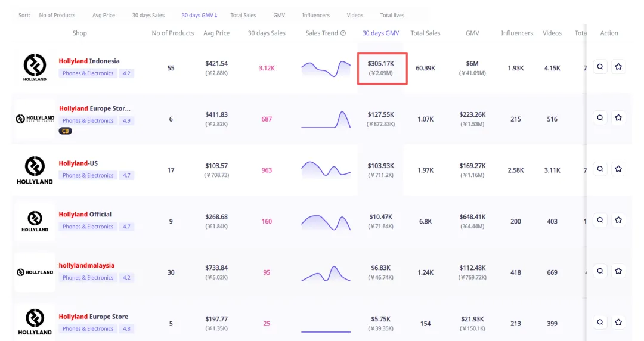Favorite the hollylandmalaysia shop
644x341 pixels.
(618, 271)
